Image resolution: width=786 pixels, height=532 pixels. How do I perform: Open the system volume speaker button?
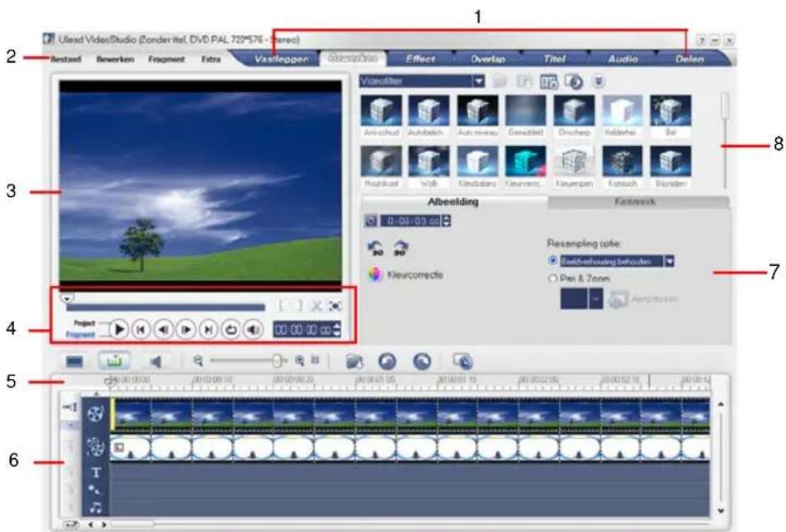coord(254,330)
